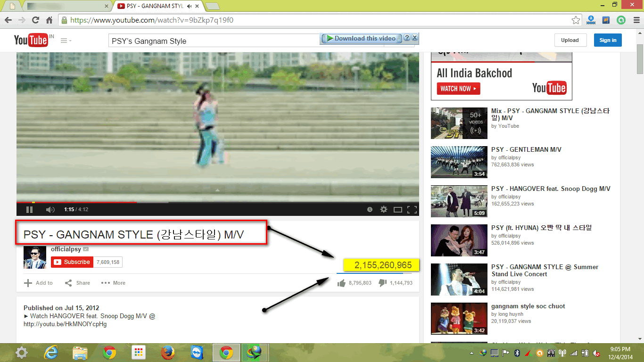
Task: Click the Upload button
Action: pos(570,41)
